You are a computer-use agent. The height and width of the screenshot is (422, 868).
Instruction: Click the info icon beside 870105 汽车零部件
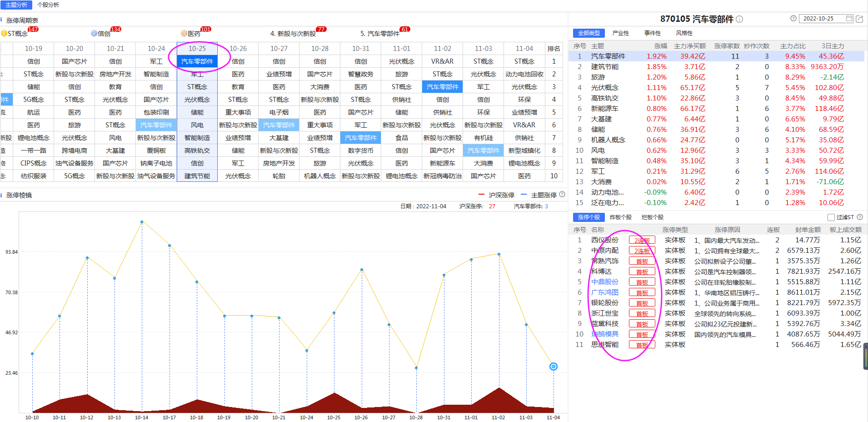[x=739, y=19]
